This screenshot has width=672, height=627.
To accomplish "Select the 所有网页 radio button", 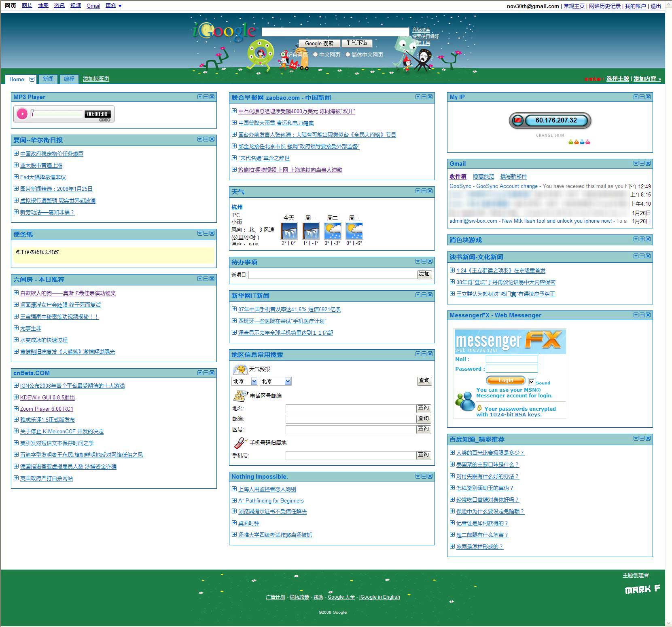I will pyautogui.click(x=283, y=55).
